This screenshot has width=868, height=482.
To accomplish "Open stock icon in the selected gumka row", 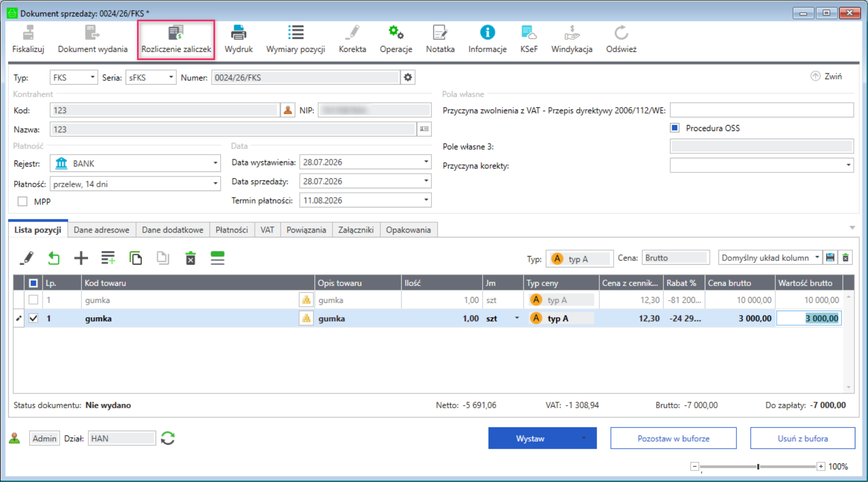I will (306, 318).
